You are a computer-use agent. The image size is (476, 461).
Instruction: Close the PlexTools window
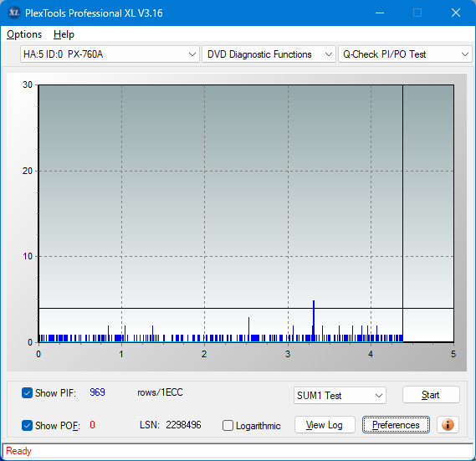click(456, 13)
